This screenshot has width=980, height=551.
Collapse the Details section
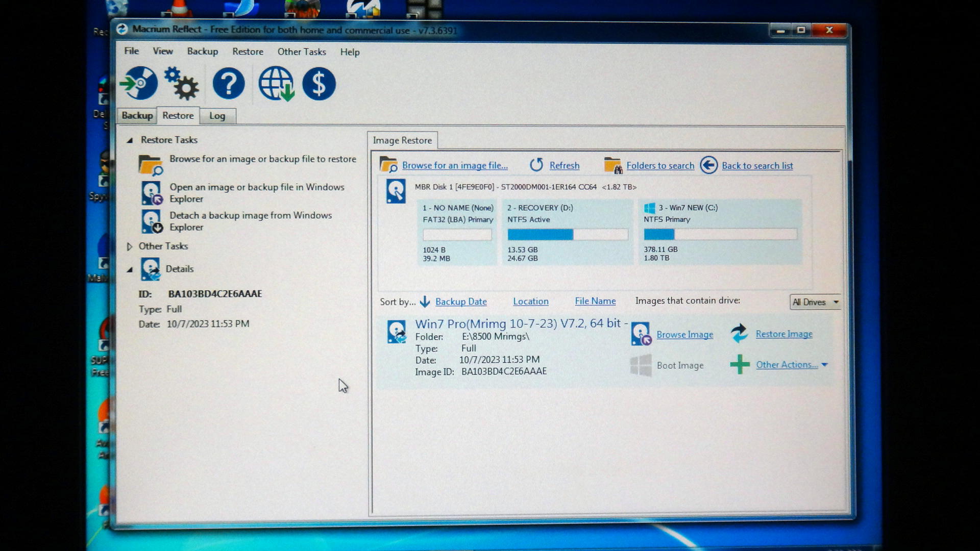tap(130, 269)
